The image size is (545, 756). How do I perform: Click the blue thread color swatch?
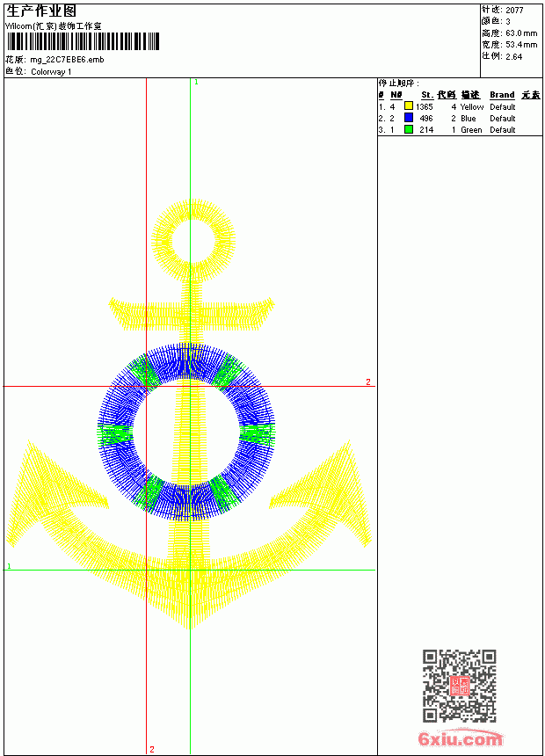409,118
